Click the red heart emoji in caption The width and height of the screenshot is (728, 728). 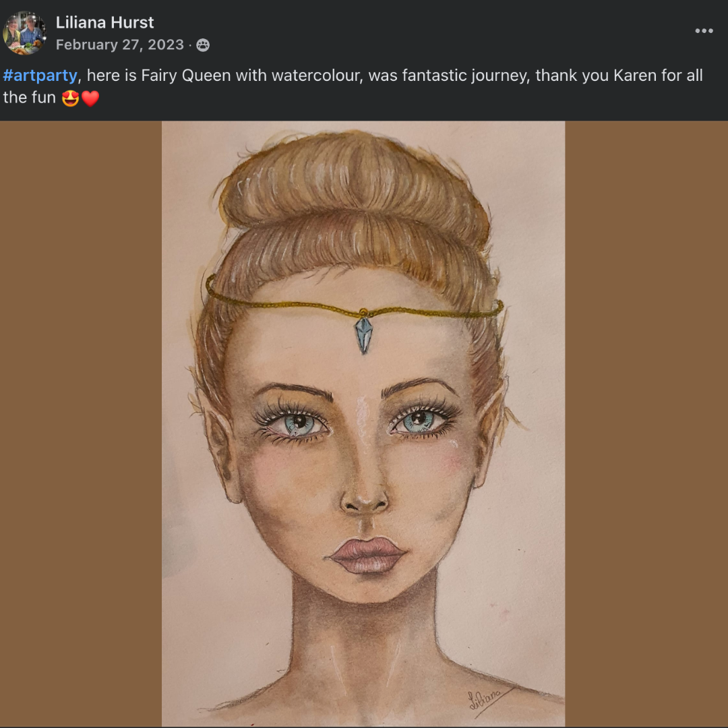90,98
